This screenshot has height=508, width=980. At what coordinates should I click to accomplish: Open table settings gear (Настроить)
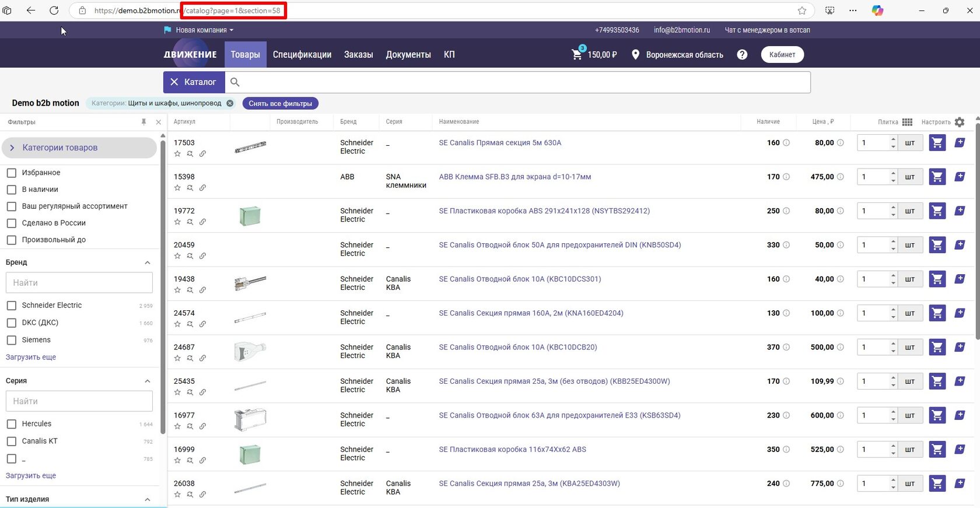[x=960, y=122]
